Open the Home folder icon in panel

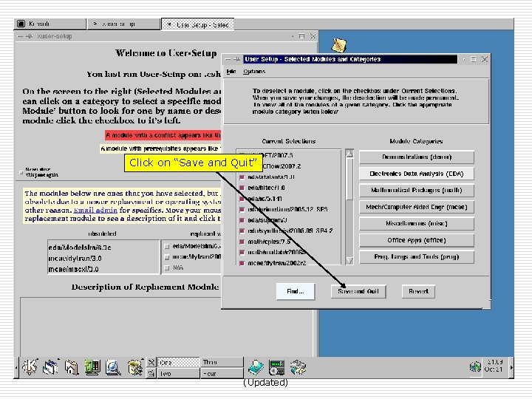point(71,367)
